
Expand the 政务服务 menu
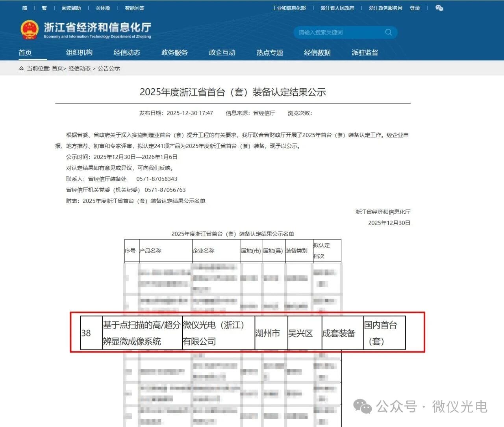coord(174,52)
